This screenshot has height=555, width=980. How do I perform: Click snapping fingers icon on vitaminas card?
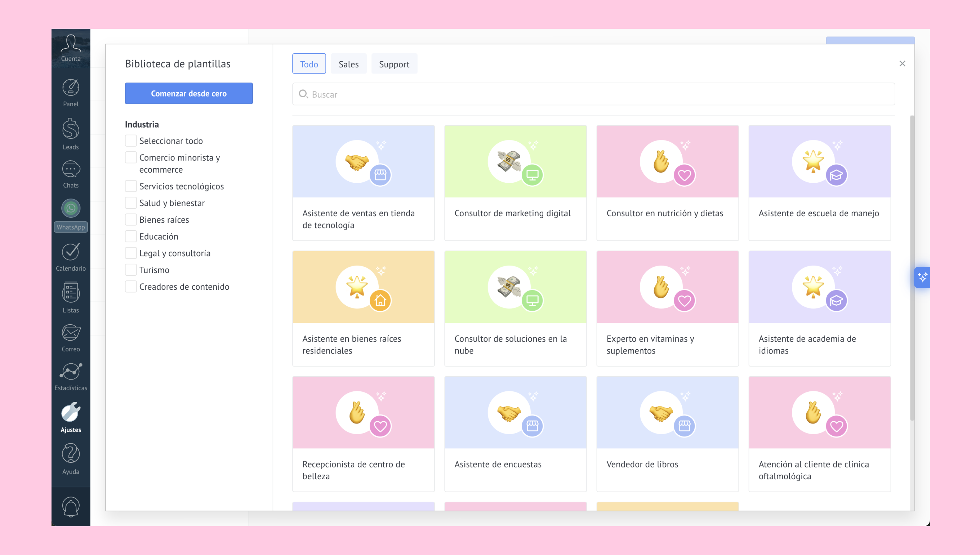661,287
